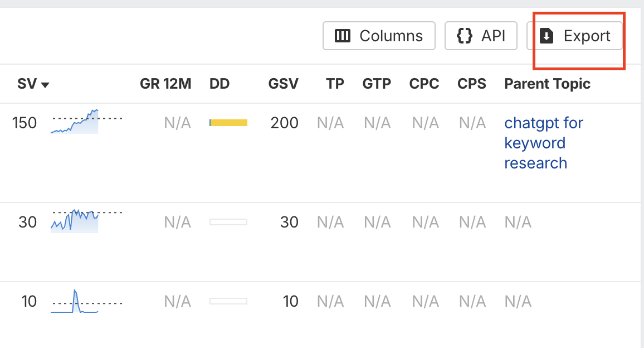Sort by DD column header
This screenshot has width=644, height=348.
[219, 84]
